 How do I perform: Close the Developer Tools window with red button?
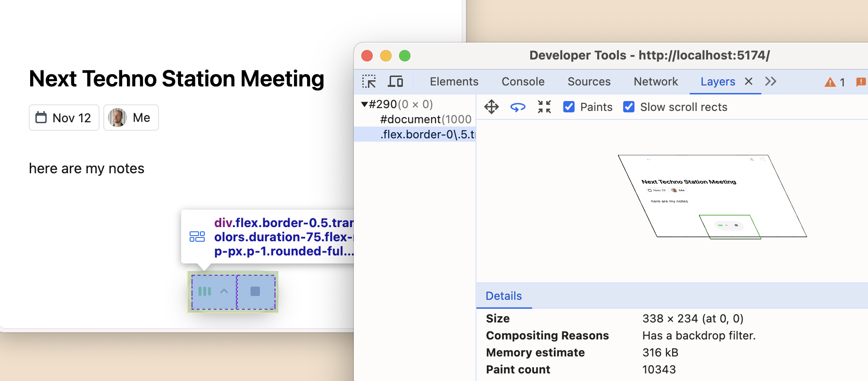[367, 56]
